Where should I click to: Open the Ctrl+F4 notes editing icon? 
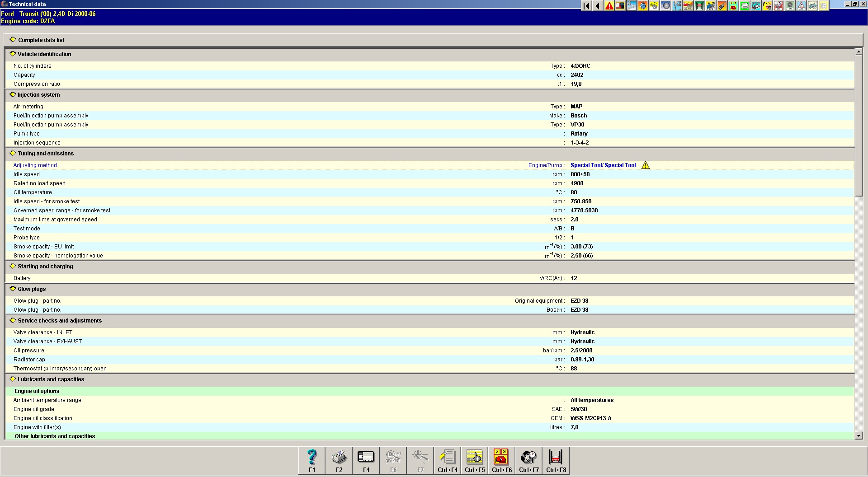(x=448, y=460)
